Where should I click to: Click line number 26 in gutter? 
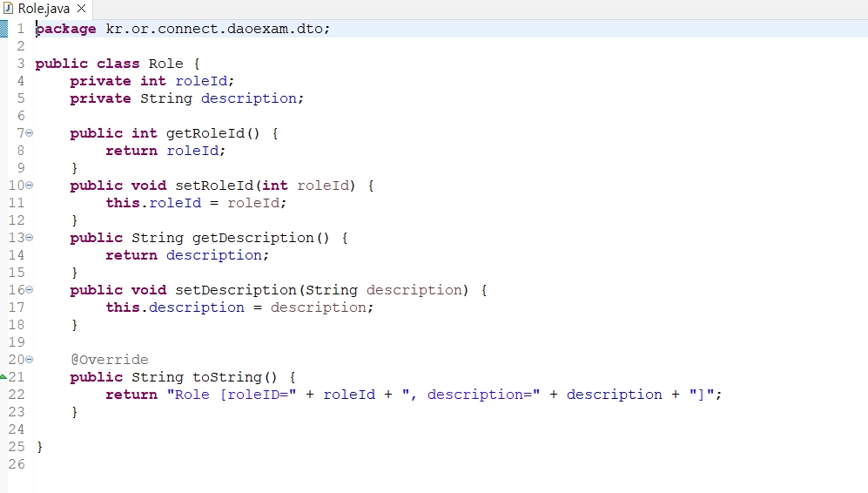coord(17,463)
